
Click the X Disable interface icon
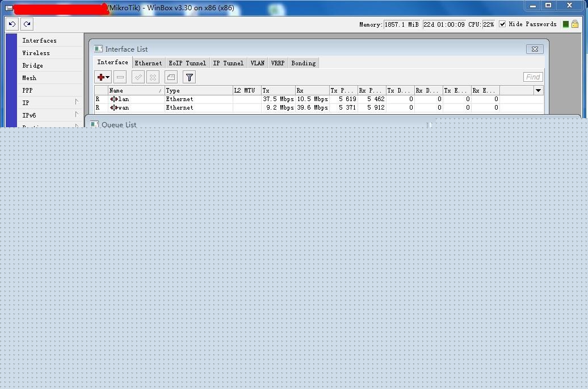[153, 77]
